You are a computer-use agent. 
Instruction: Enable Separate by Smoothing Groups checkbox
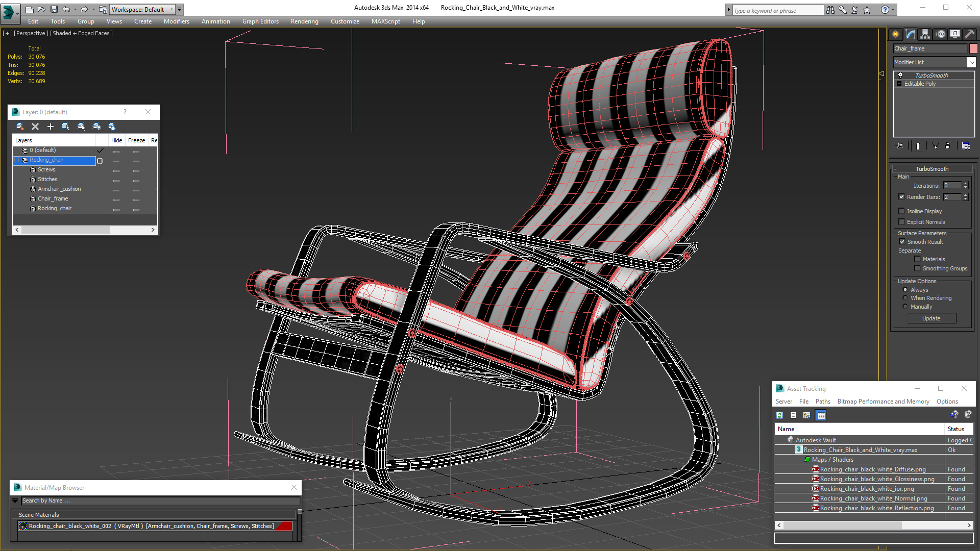click(x=917, y=268)
